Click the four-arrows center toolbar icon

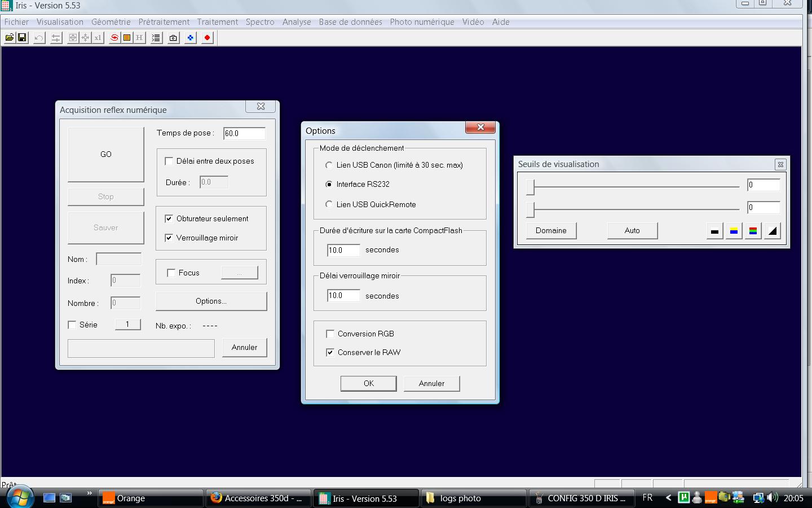click(85, 38)
